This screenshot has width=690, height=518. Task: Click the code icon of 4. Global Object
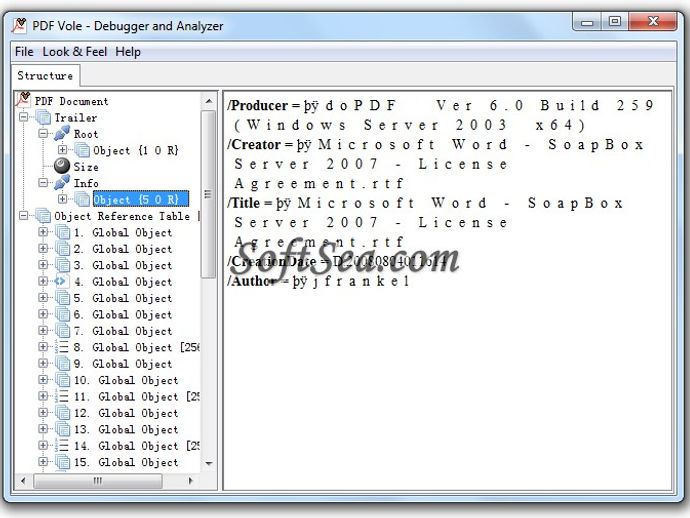coord(61,281)
